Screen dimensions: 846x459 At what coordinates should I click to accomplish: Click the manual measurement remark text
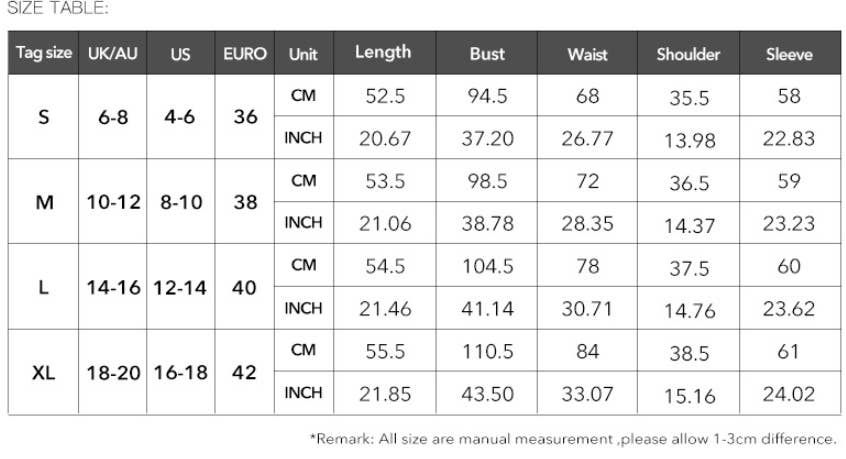click(573, 438)
